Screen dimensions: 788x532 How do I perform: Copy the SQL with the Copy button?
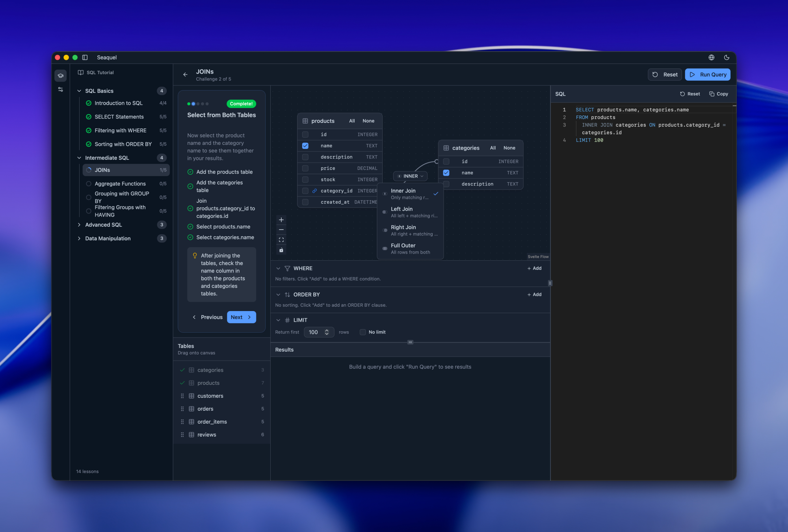tap(719, 94)
